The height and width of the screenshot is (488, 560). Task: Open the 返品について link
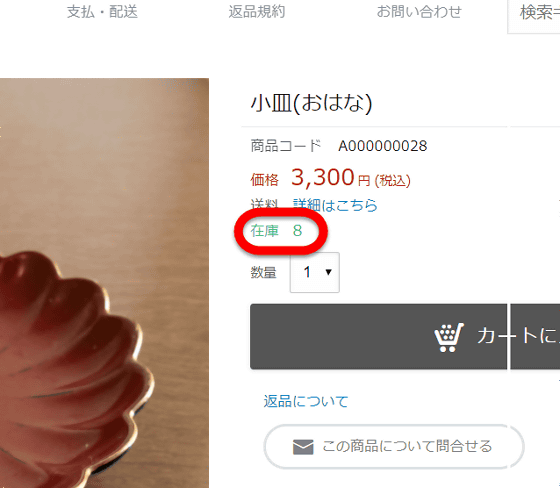(306, 401)
